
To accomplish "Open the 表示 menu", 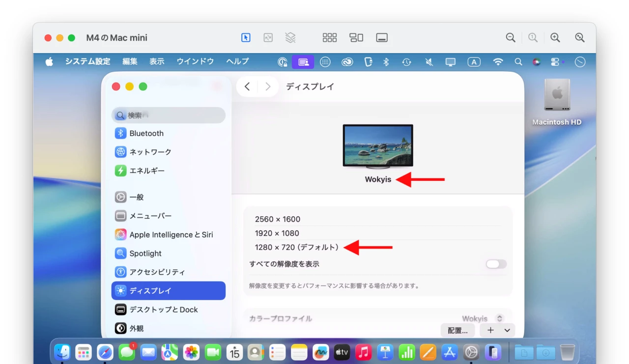I will (157, 61).
